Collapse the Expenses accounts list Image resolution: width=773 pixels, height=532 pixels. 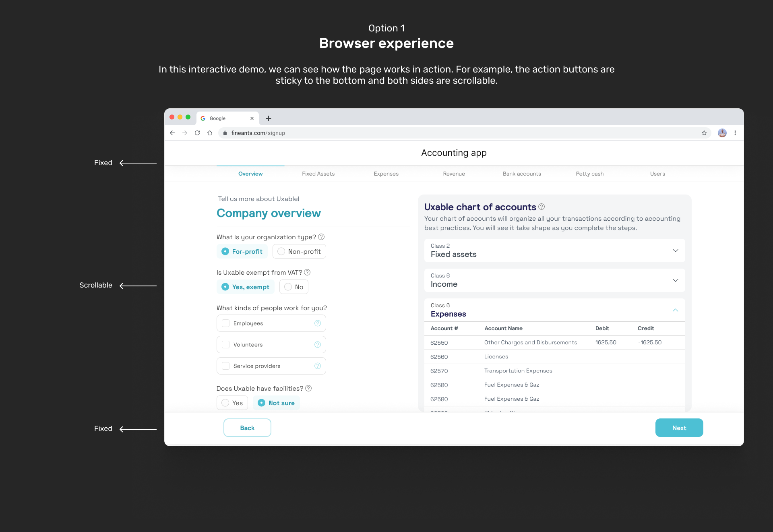pyautogui.click(x=675, y=311)
